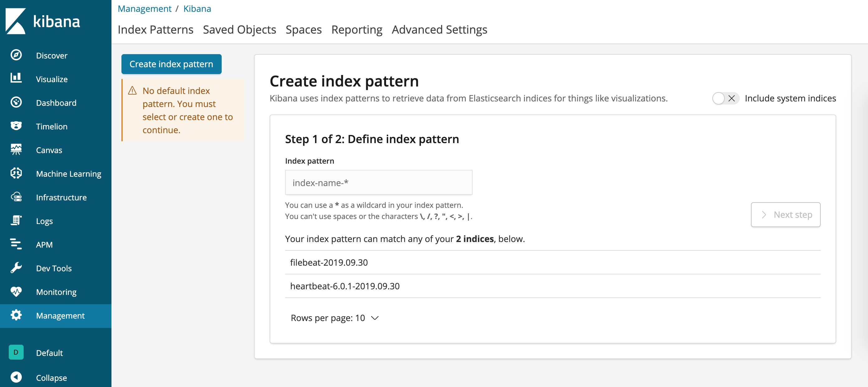868x387 pixels.
Task: Click the Create index pattern button
Action: [x=171, y=64]
